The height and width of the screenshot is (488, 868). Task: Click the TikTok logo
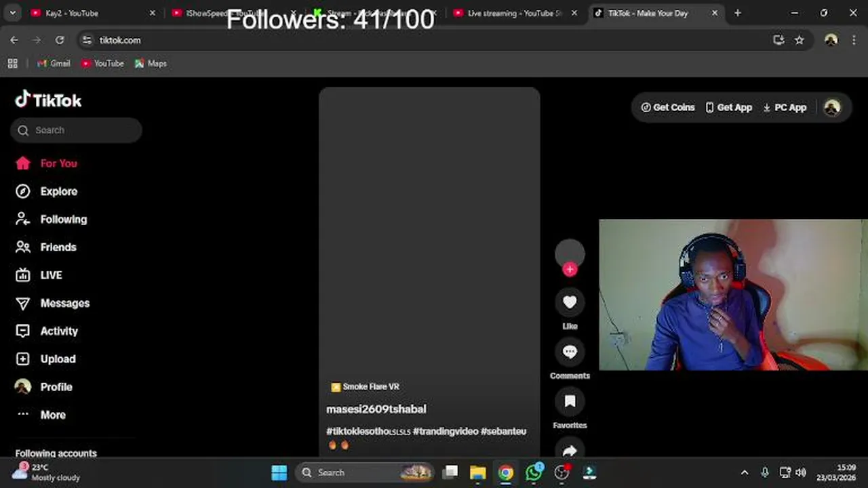point(48,100)
